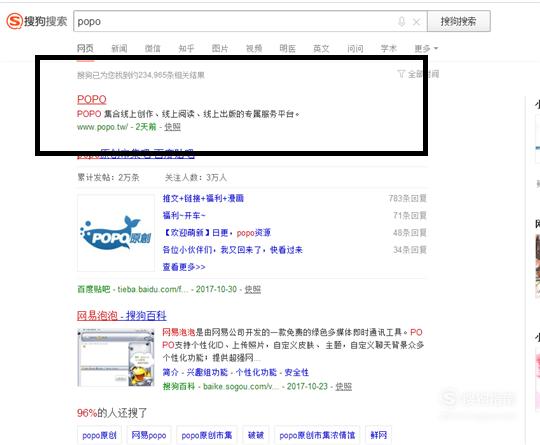Open 快照 for www.popo.tw result
This screenshot has width=540, height=445.
click(x=172, y=127)
